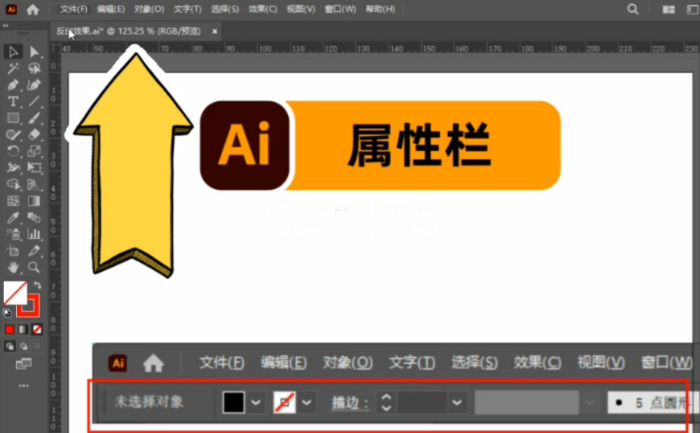Pick the Eyedropper tool
This screenshot has height=433, width=700.
click(x=13, y=217)
